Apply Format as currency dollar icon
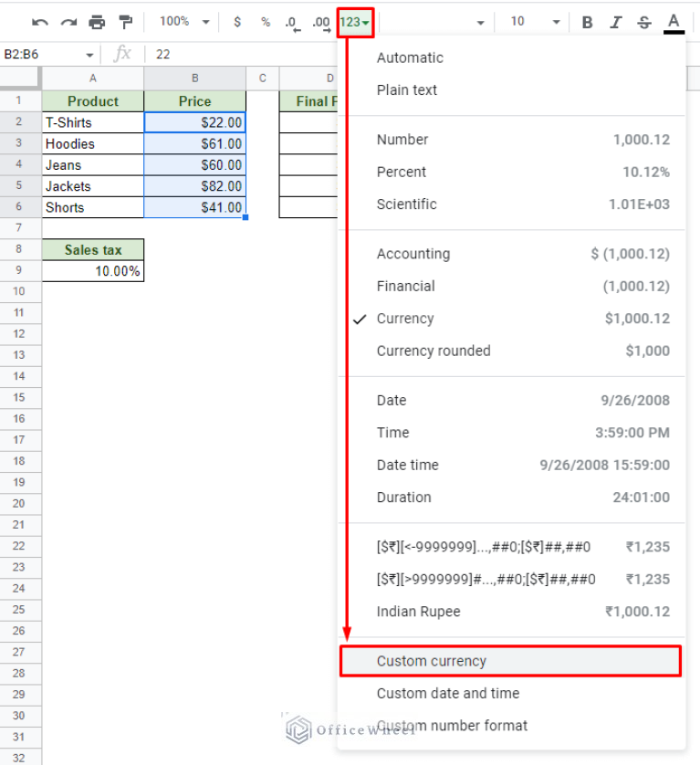 coord(237,22)
